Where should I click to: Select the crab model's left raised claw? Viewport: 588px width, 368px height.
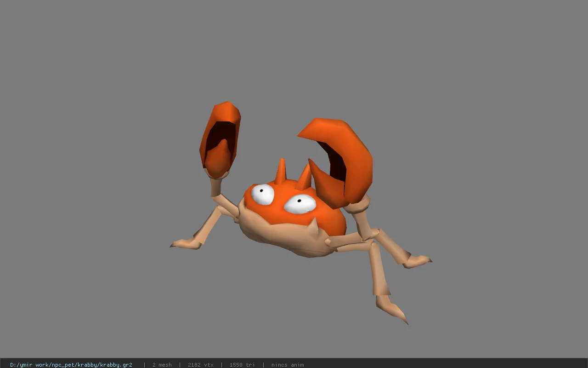point(220,140)
